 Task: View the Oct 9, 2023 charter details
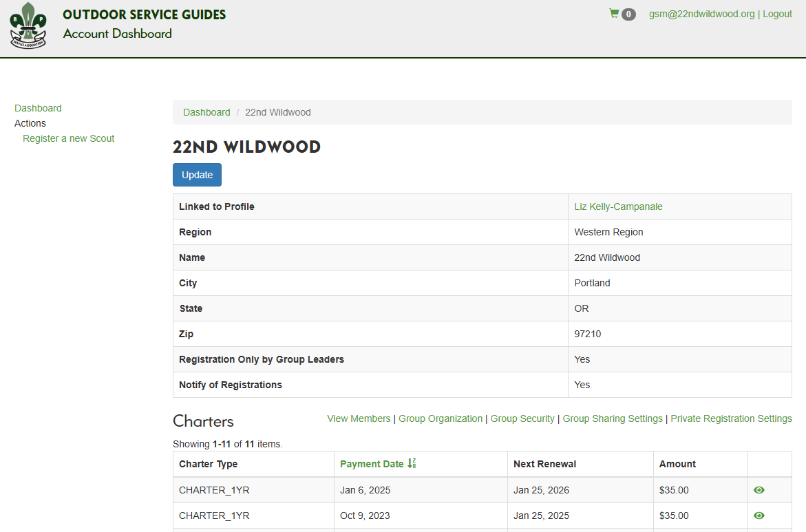pos(759,515)
